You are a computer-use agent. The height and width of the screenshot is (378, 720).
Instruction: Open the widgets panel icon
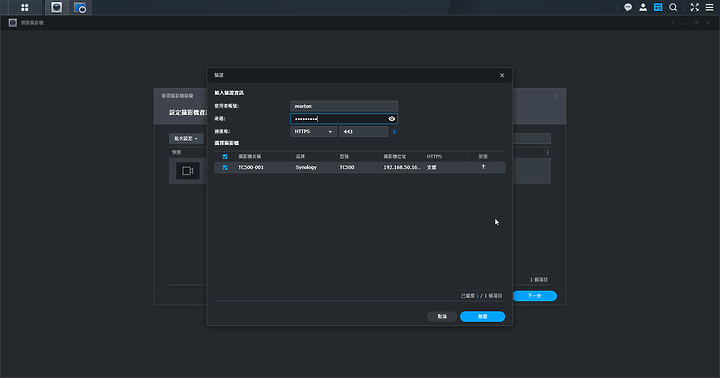[658, 7]
